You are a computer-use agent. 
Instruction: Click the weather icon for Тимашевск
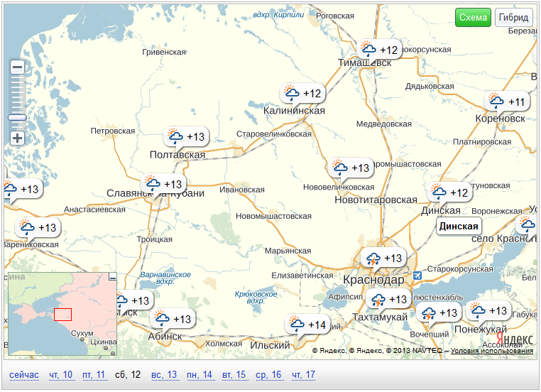[x=368, y=50]
